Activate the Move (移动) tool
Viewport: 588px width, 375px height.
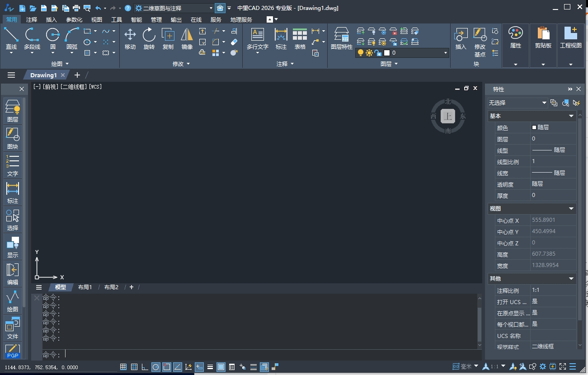pyautogui.click(x=130, y=38)
